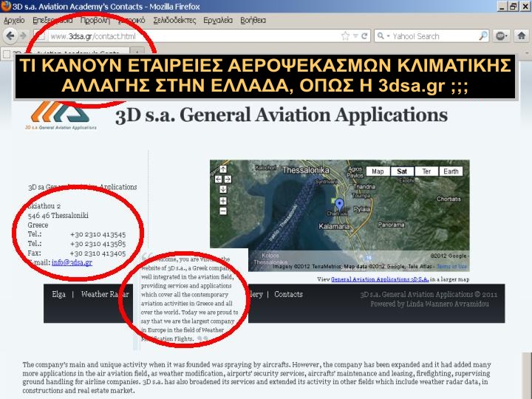Click the page scrollbar on right edge
The width and height of the screenshot is (532, 399).
(527, 375)
